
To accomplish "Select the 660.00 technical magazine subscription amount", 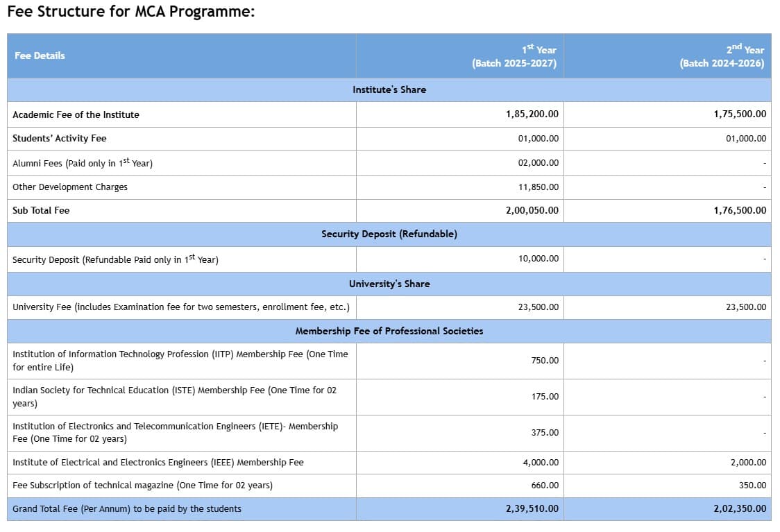I will point(545,486).
